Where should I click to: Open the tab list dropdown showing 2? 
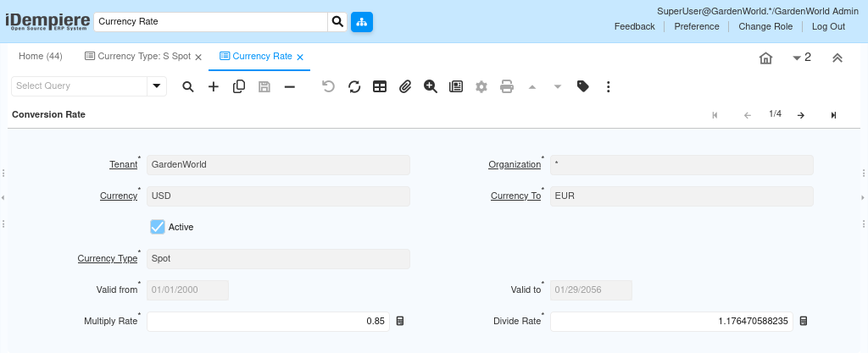802,58
